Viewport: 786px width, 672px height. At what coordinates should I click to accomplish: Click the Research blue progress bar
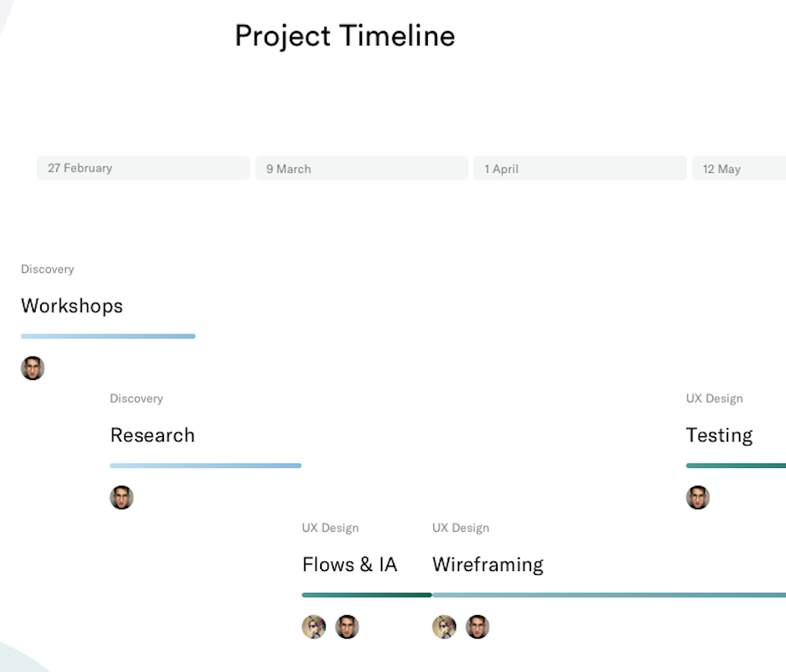pos(206,466)
